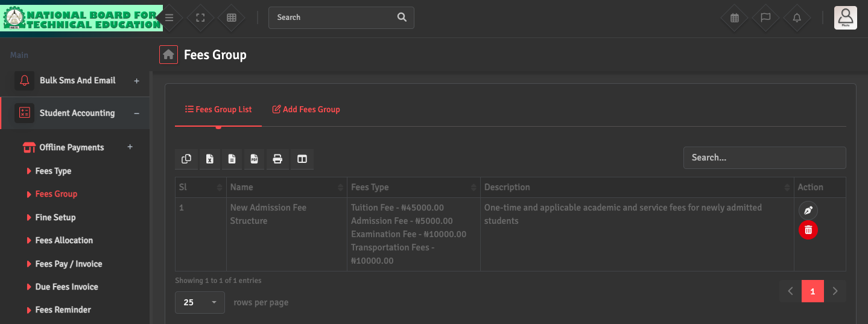Delete the New Admission Fee Structure row
The height and width of the screenshot is (324, 868).
pos(808,230)
